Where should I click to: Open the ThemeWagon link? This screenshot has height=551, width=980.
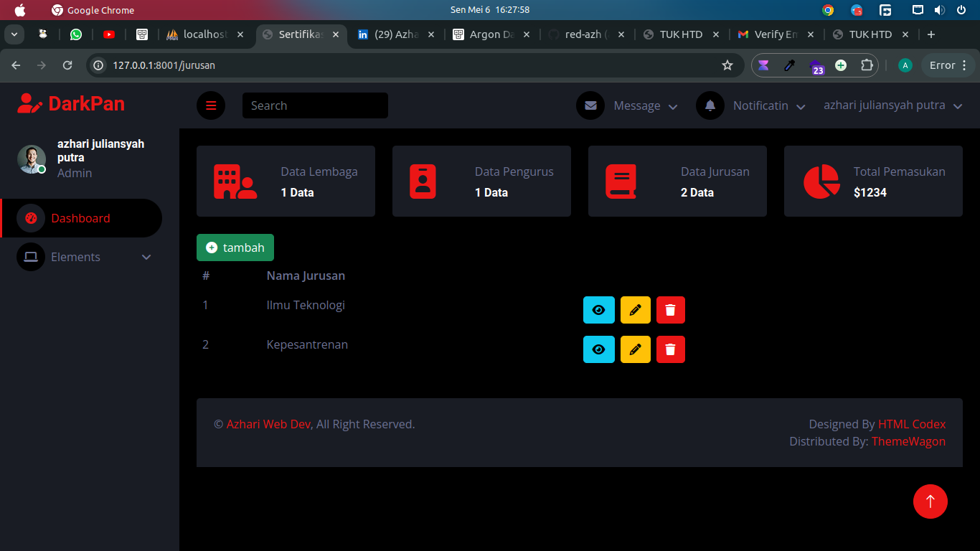point(908,441)
